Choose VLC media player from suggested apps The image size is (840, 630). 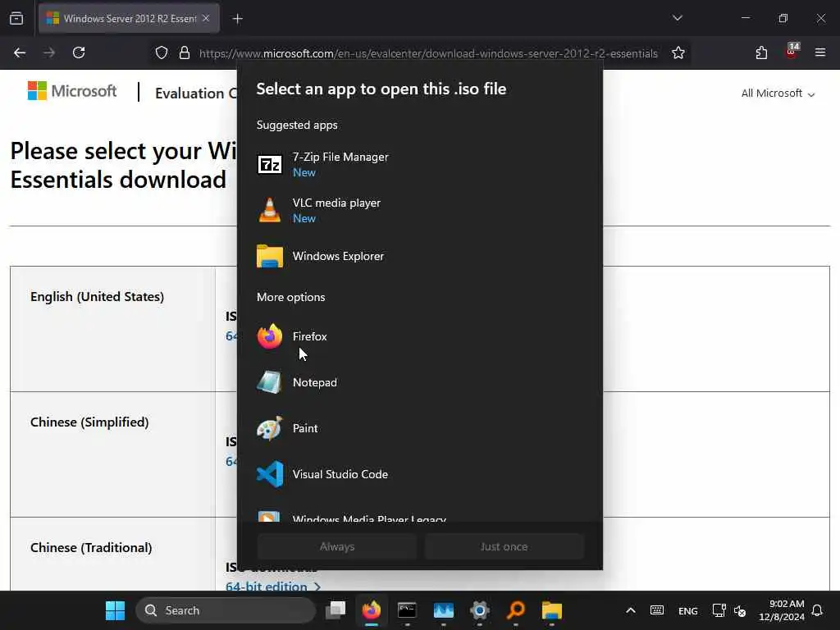[419, 210]
